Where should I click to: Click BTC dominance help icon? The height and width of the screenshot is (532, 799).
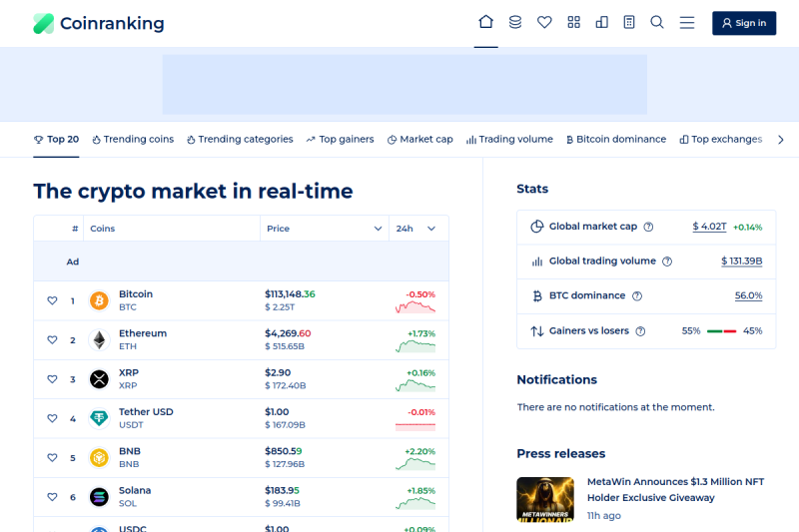(x=637, y=296)
